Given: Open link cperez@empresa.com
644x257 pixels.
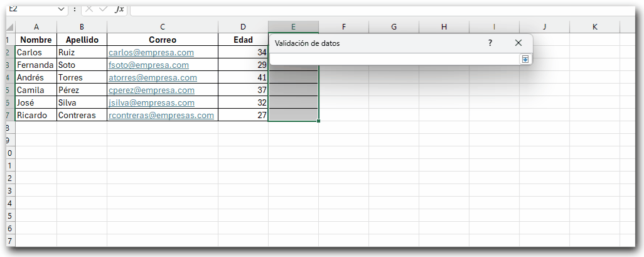Looking at the screenshot, I should 151,90.
